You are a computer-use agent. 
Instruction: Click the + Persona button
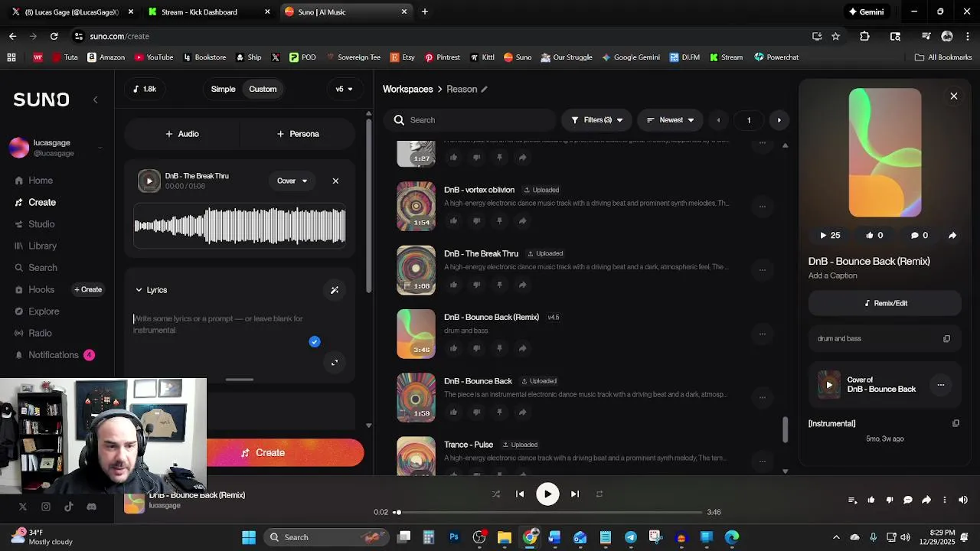tap(298, 134)
